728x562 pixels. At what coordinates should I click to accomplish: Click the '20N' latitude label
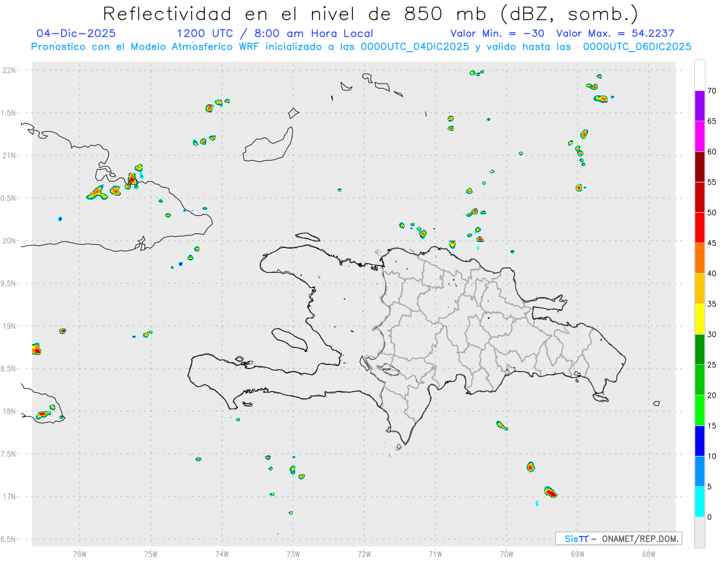10,241
